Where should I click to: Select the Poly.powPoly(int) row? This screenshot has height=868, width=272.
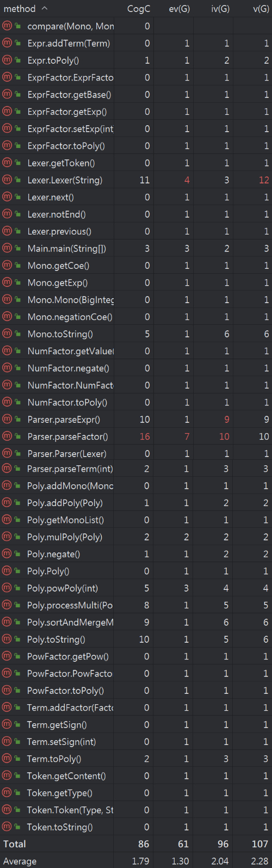136,588
